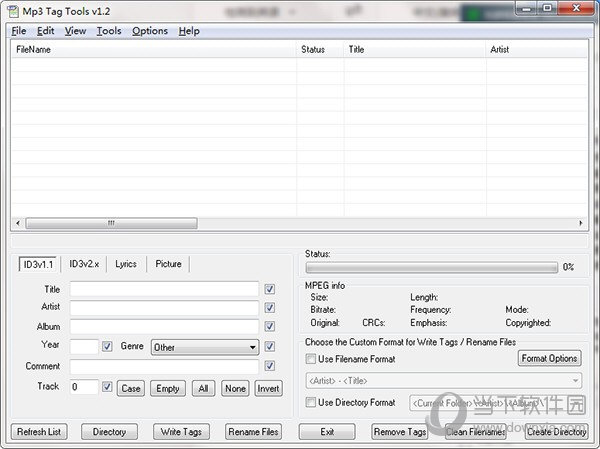Click the Directory button
The image size is (600, 449).
point(109,432)
